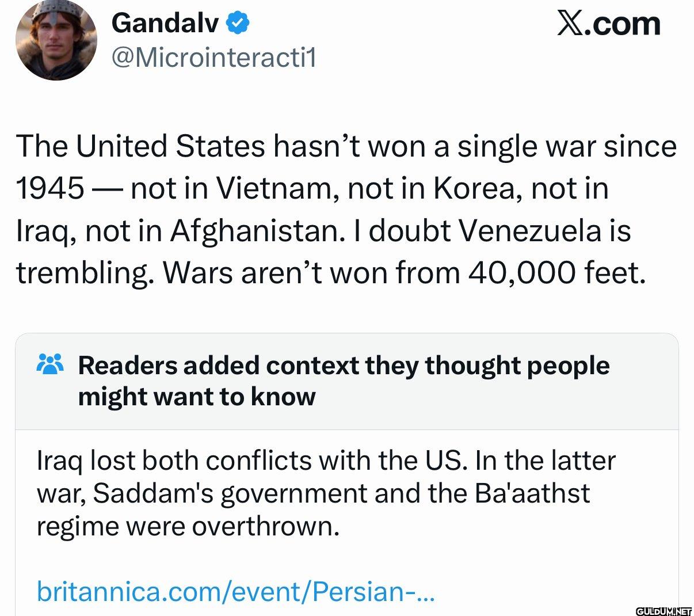This screenshot has width=694, height=616.
Task: Click the year '1945' in the tweet
Action: pos(50,188)
